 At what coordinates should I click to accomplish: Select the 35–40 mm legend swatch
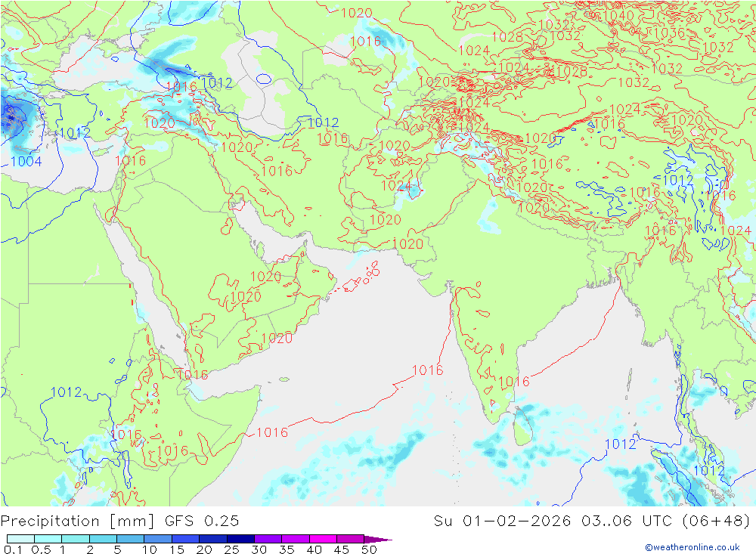point(296,539)
